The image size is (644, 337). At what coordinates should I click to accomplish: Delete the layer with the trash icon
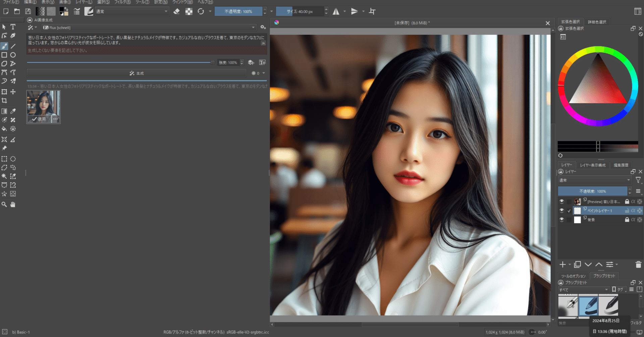click(638, 265)
